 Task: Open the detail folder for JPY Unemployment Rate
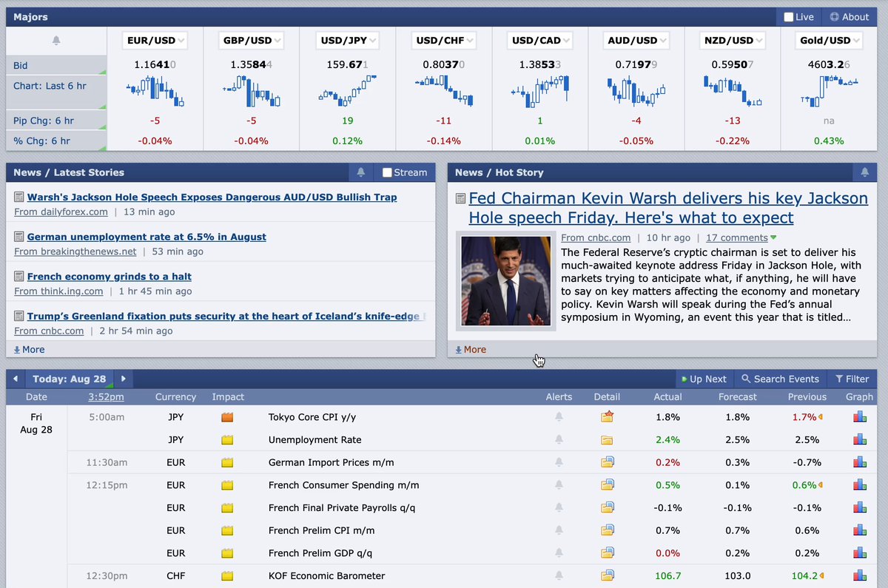point(608,440)
